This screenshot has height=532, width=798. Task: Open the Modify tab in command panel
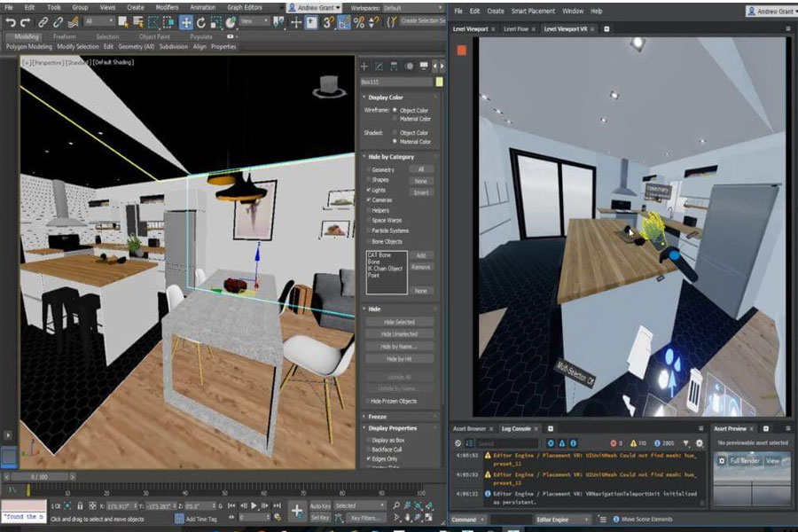click(x=379, y=66)
